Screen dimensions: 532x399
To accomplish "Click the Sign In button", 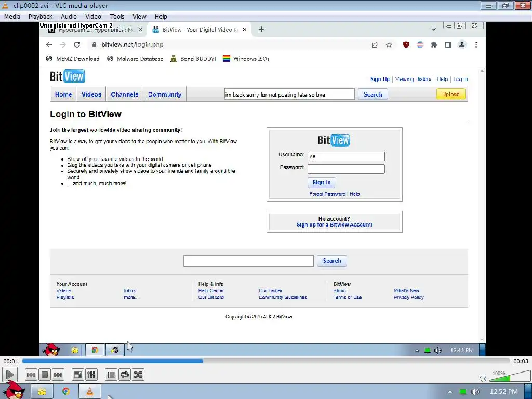I will (321, 182).
